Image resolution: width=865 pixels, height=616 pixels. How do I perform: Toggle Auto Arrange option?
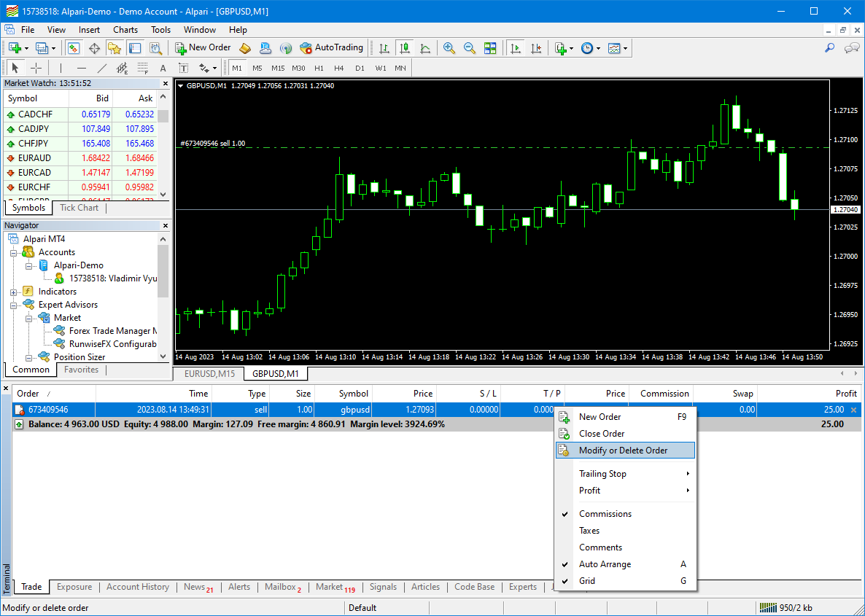(x=605, y=564)
